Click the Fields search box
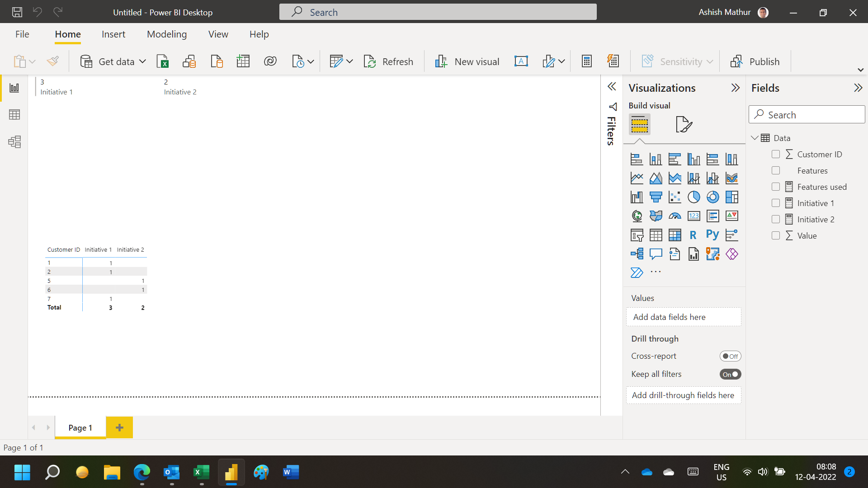 [807, 115]
